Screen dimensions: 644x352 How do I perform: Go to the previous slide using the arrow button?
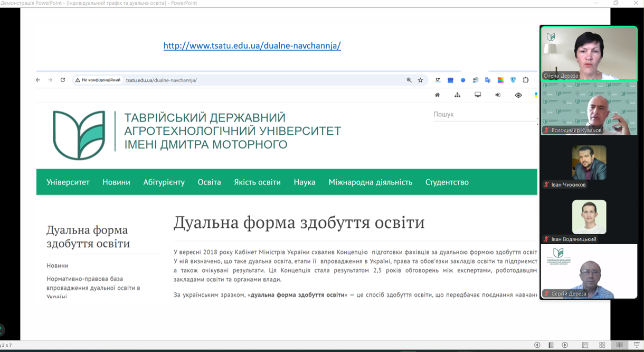pyautogui.click(x=537, y=345)
